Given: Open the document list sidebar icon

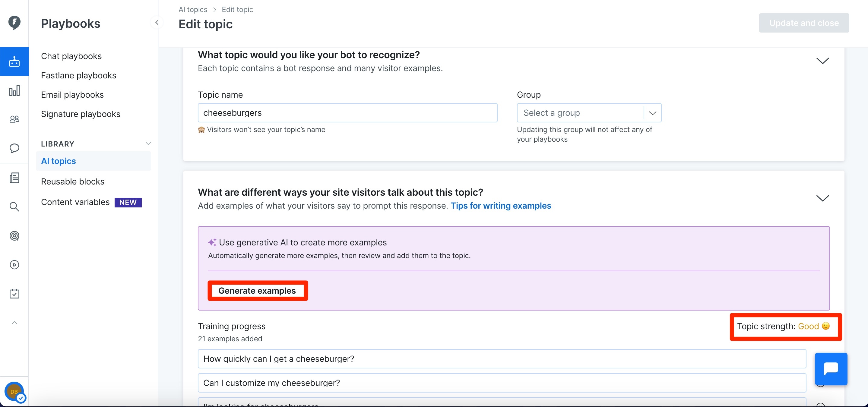Looking at the screenshot, I should point(14,178).
